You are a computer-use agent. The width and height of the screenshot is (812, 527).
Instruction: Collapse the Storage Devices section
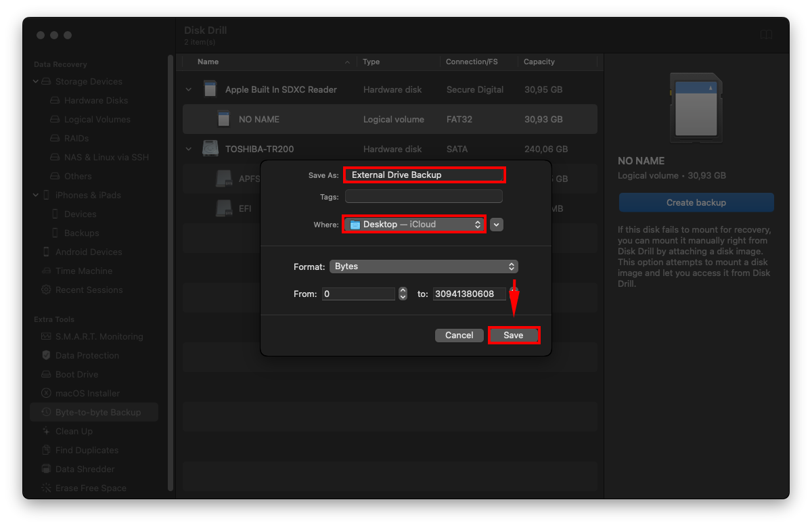(x=35, y=81)
